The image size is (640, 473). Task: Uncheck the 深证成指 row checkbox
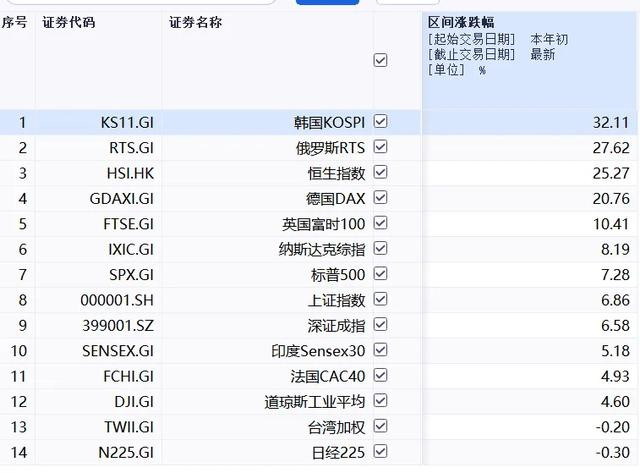click(380, 325)
